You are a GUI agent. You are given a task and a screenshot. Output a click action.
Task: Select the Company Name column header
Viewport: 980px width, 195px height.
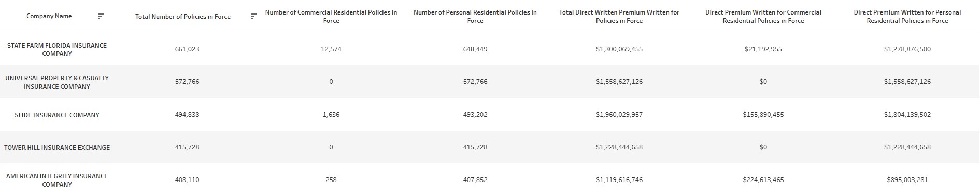[49, 16]
